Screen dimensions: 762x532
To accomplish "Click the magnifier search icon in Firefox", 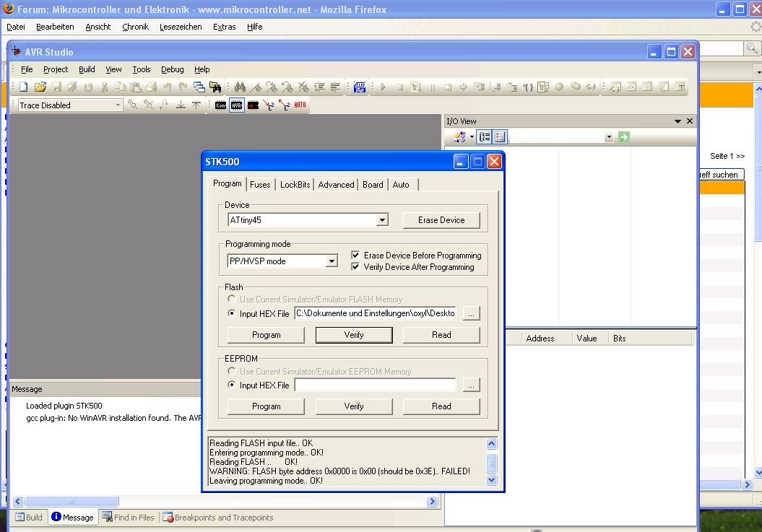I will click(751, 48).
